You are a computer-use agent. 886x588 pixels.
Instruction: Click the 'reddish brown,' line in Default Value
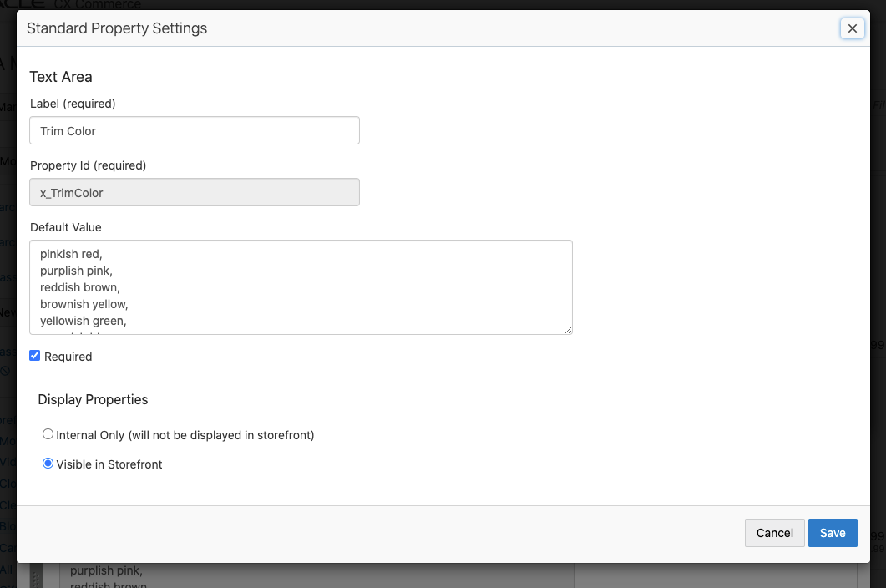click(x=80, y=287)
